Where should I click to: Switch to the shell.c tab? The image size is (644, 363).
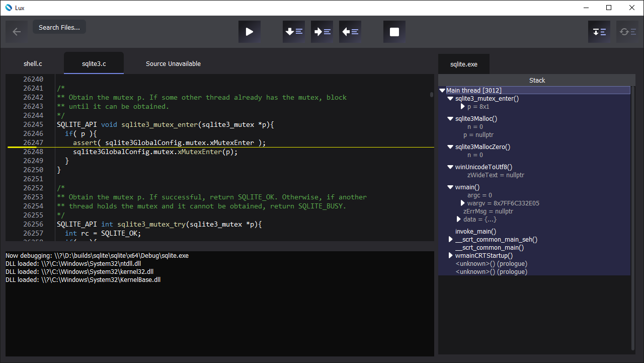[x=33, y=63]
